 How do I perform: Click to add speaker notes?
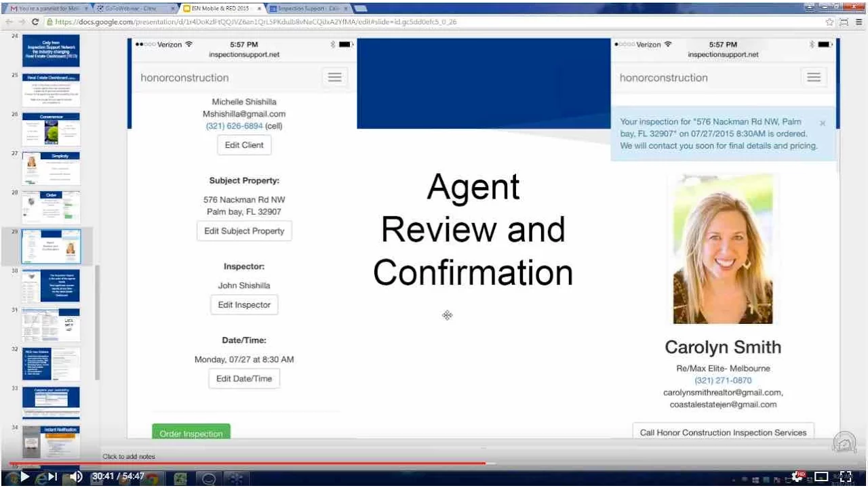[129, 457]
